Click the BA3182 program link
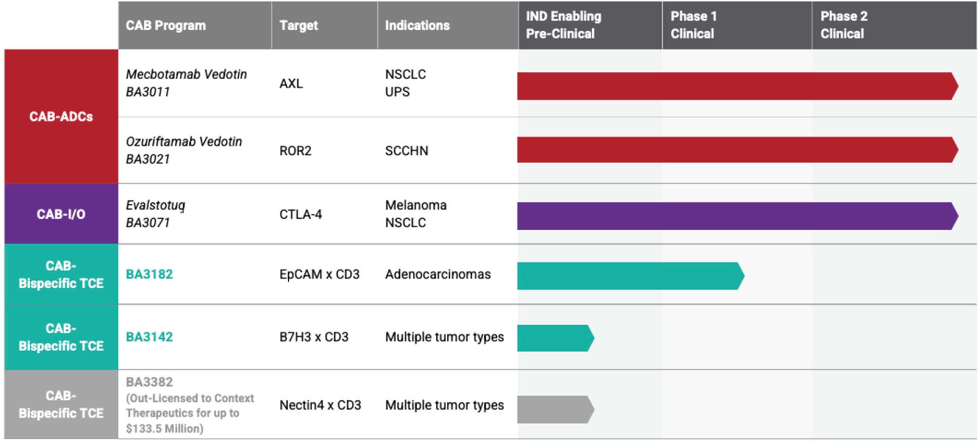Image resolution: width=980 pixels, height=444 pixels. (x=149, y=275)
